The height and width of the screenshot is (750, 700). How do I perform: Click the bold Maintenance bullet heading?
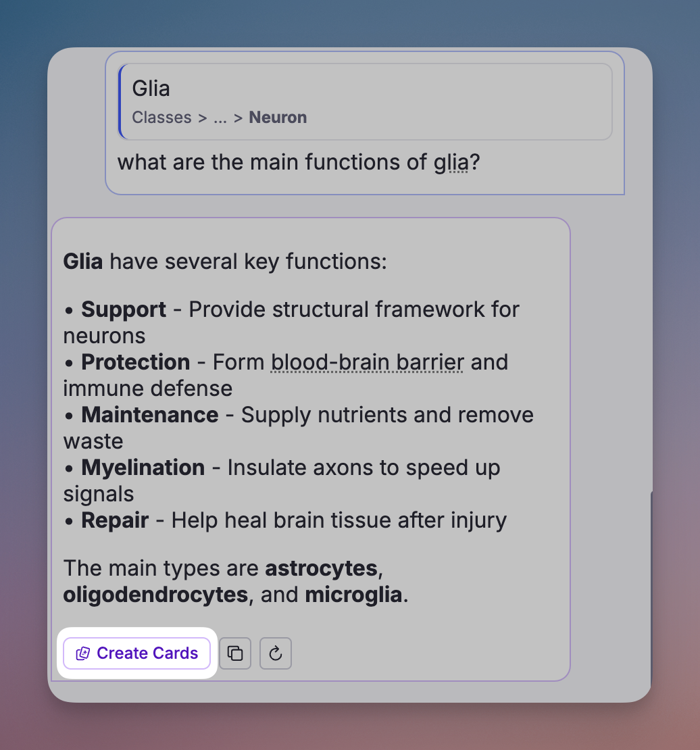point(149,415)
